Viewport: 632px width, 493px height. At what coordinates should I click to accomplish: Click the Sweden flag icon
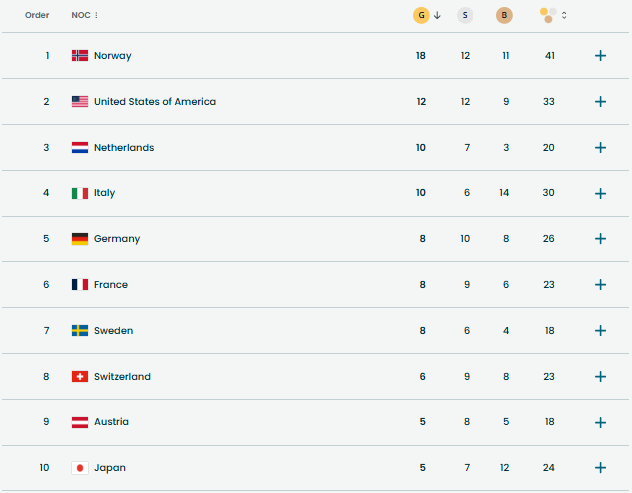(x=80, y=331)
